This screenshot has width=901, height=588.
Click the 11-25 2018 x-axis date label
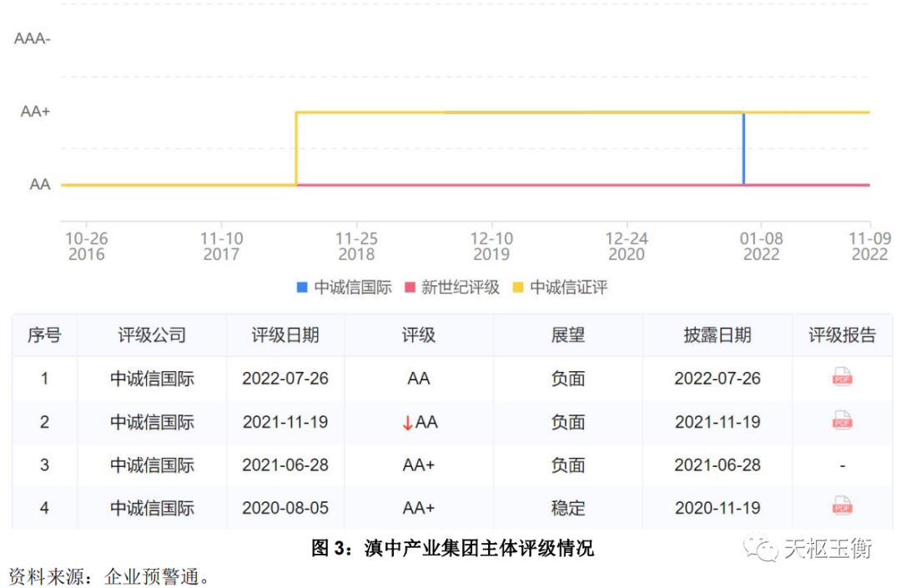[356, 246]
